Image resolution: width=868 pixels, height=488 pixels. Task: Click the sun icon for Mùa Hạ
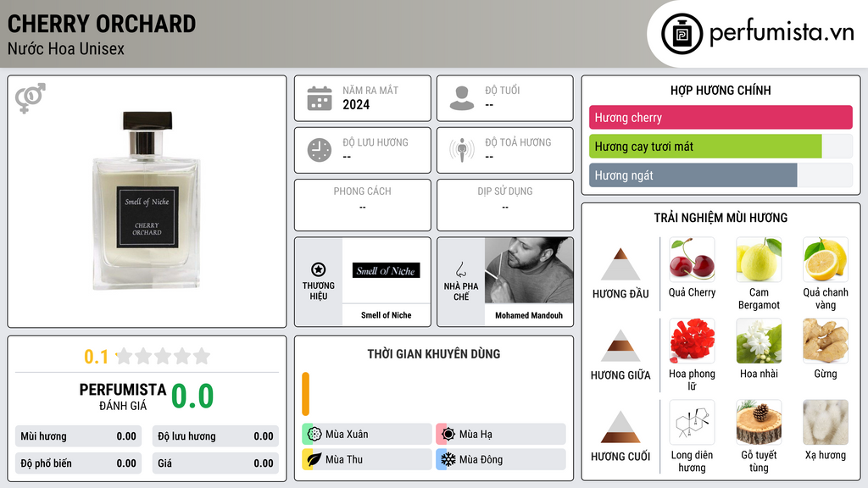(448, 435)
